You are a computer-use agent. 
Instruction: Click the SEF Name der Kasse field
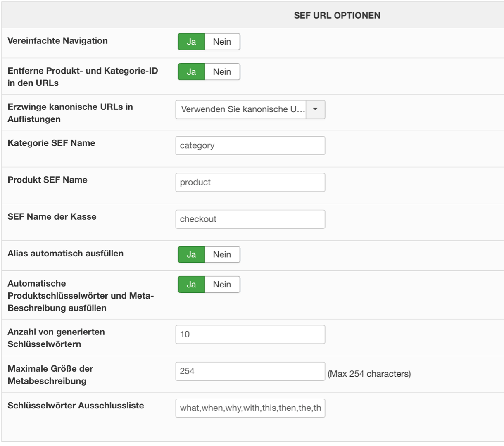pyautogui.click(x=250, y=219)
